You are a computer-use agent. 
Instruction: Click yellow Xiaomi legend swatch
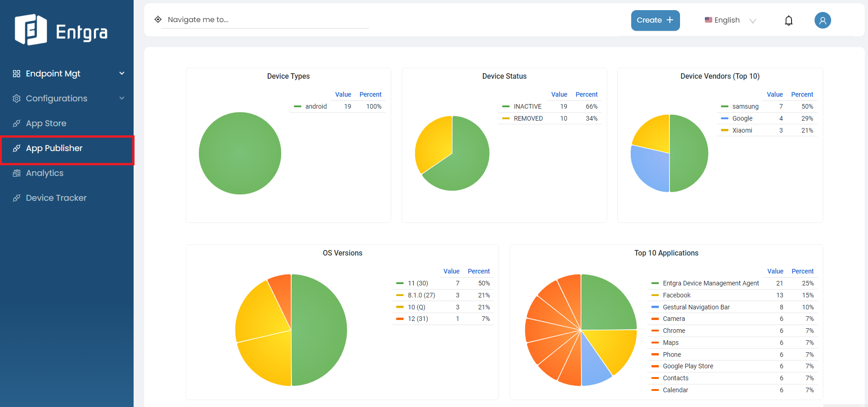click(725, 130)
